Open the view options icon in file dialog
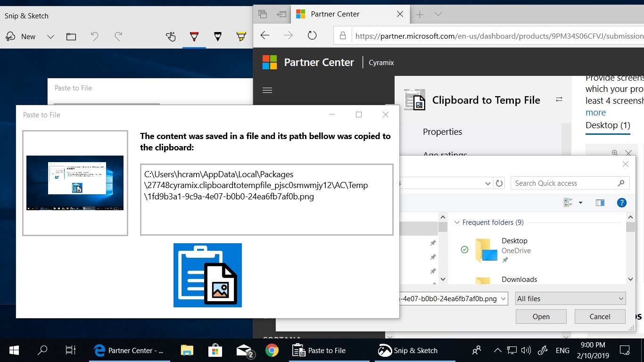644x362 pixels. tap(568, 203)
